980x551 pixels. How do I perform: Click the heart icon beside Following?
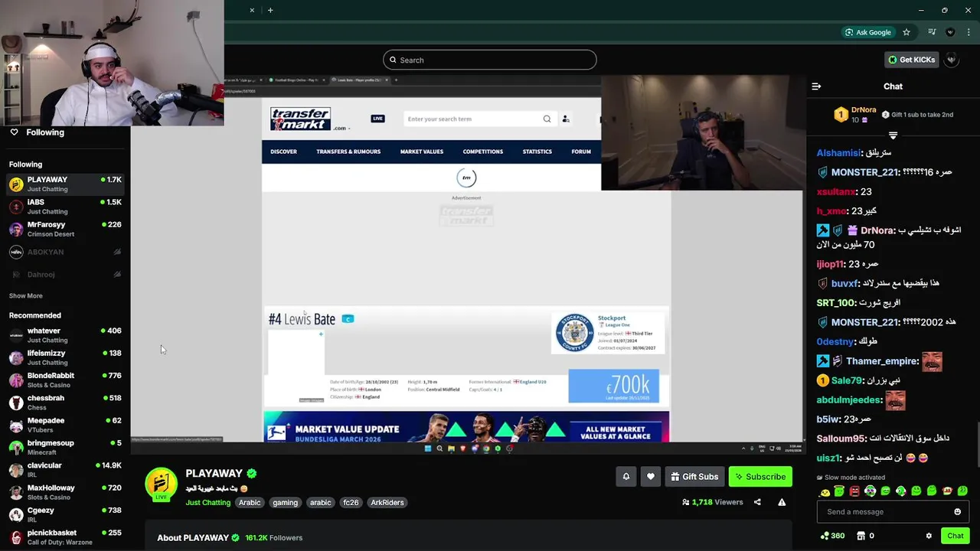[14, 132]
